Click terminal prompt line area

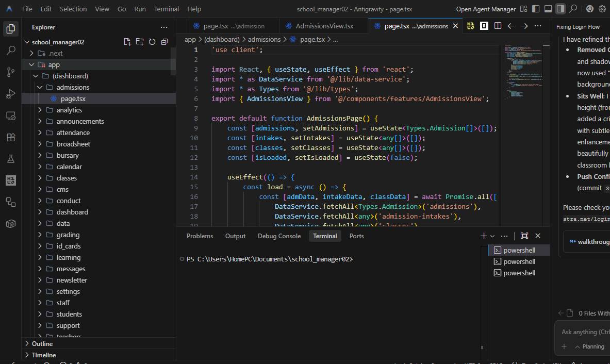click(270, 259)
